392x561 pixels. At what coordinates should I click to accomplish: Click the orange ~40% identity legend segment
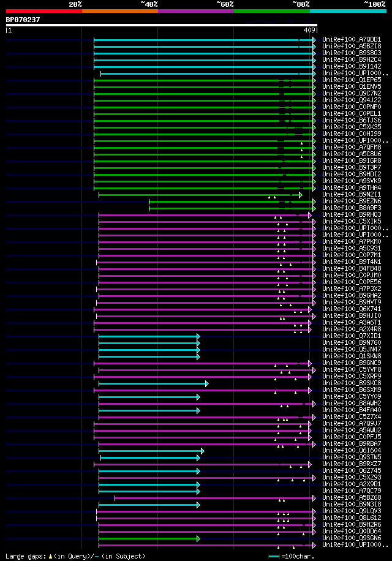(x=120, y=11)
